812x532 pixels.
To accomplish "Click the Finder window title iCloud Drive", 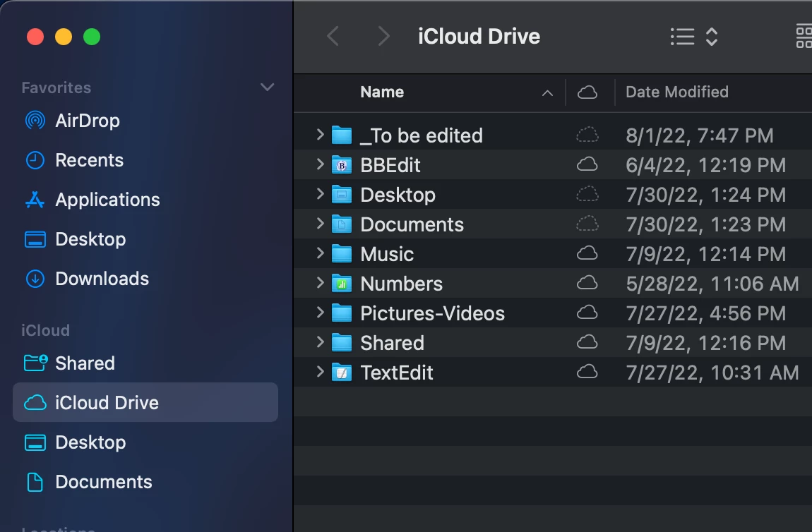I will click(479, 36).
